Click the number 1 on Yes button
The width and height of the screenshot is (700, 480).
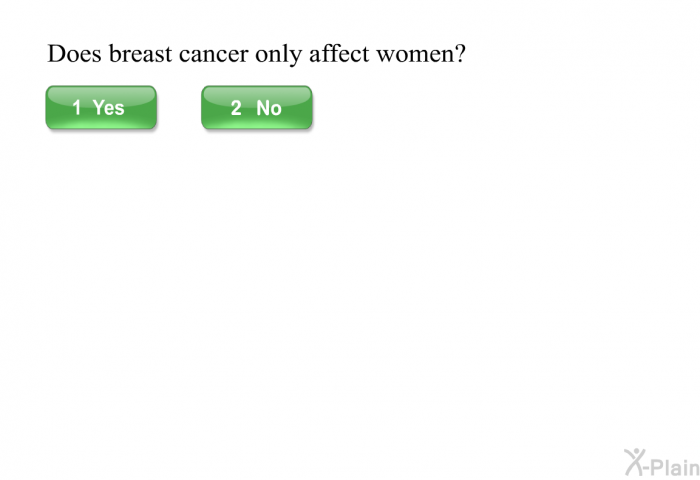click(77, 108)
